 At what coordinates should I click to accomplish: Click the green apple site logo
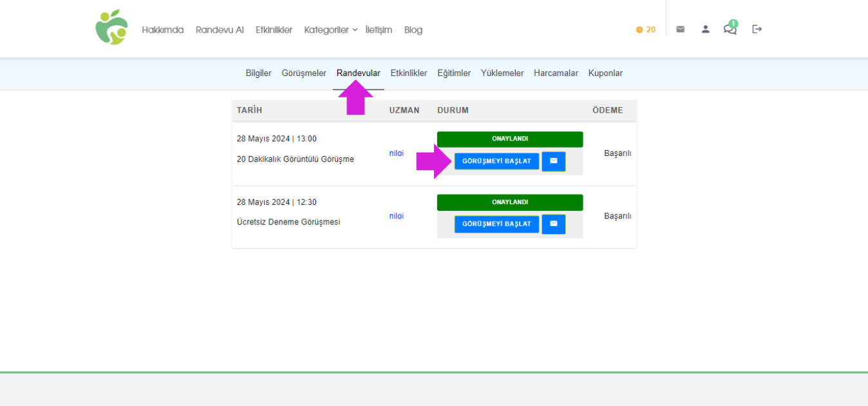click(x=111, y=28)
